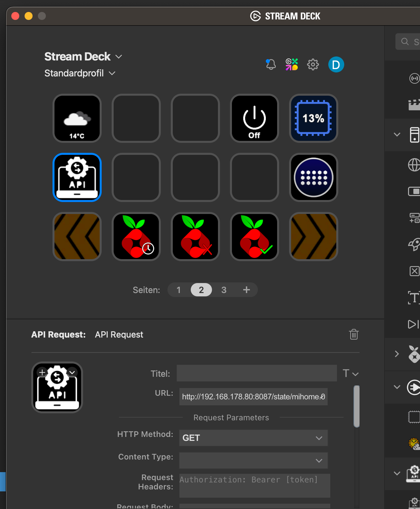Open the Content Type dropdown

pyautogui.click(x=254, y=460)
